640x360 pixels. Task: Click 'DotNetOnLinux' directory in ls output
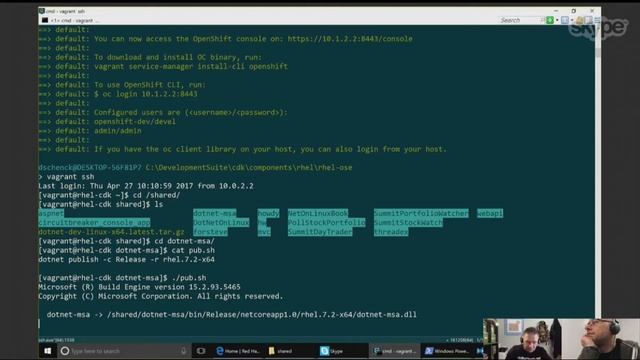pyautogui.click(x=221, y=222)
